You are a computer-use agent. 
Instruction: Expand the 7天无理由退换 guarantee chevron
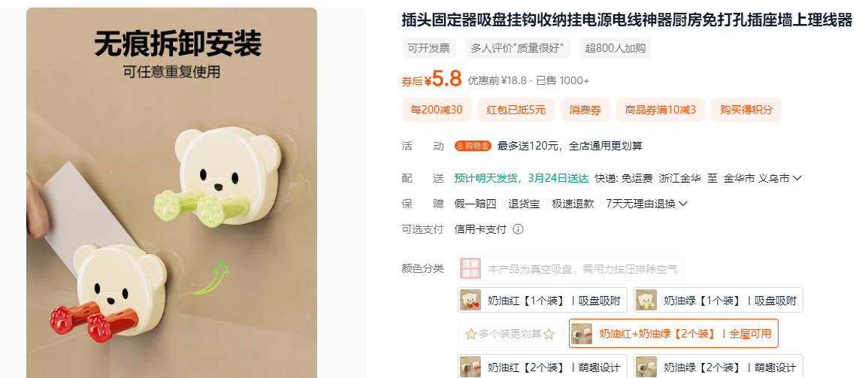(x=683, y=204)
